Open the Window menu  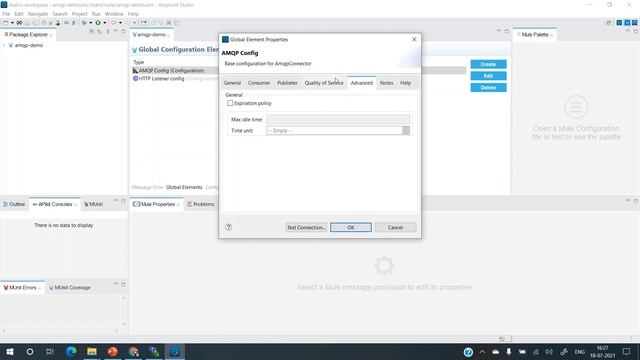point(114,14)
